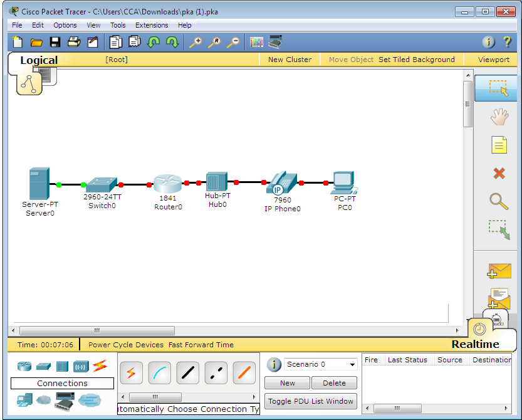Click Power Cycle Devices
Screen dimensions: 522x420
[126, 345]
